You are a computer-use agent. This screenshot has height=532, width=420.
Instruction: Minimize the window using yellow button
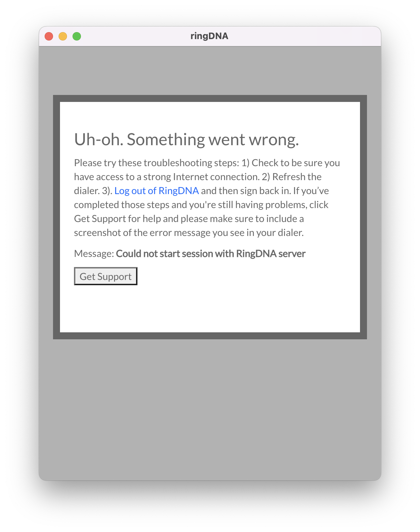(63, 36)
